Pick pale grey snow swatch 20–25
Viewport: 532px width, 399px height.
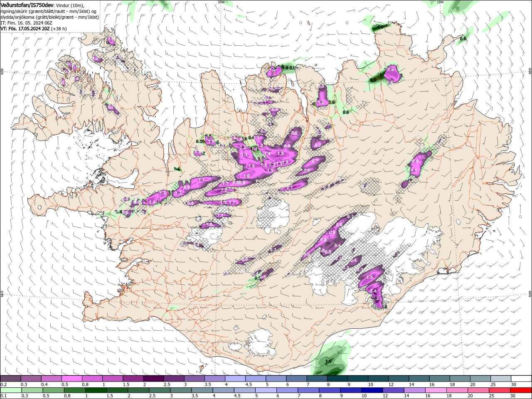(480, 379)
